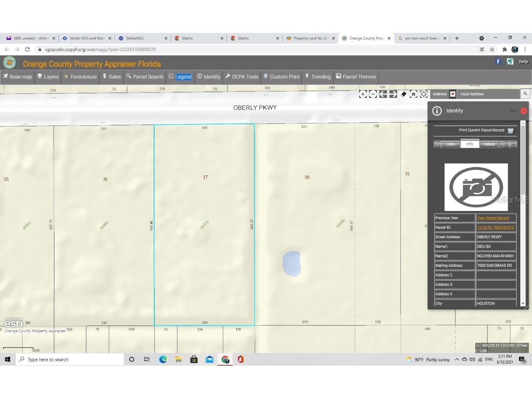Switch to the Links tab
The image size is (532, 399).
click(x=451, y=144)
